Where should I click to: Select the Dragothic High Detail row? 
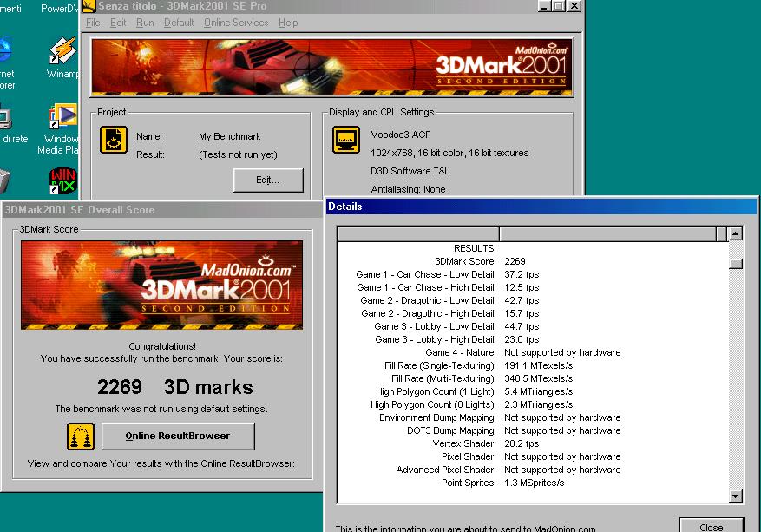pos(533,313)
